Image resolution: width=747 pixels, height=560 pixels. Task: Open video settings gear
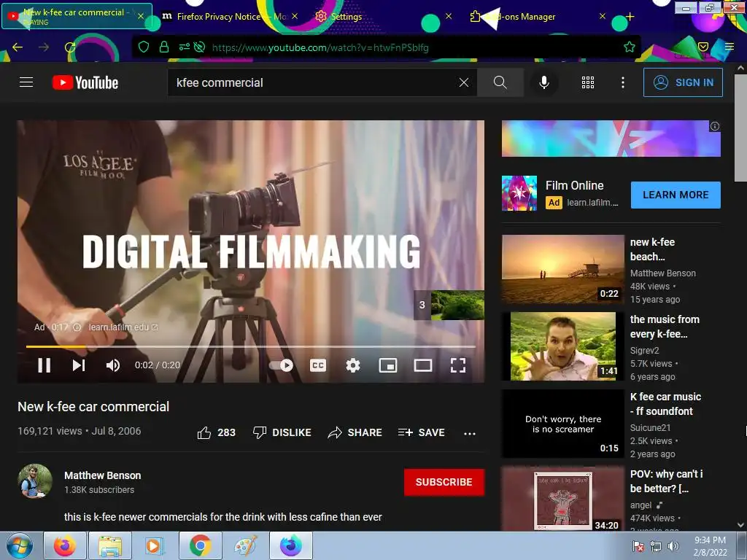(x=353, y=365)
